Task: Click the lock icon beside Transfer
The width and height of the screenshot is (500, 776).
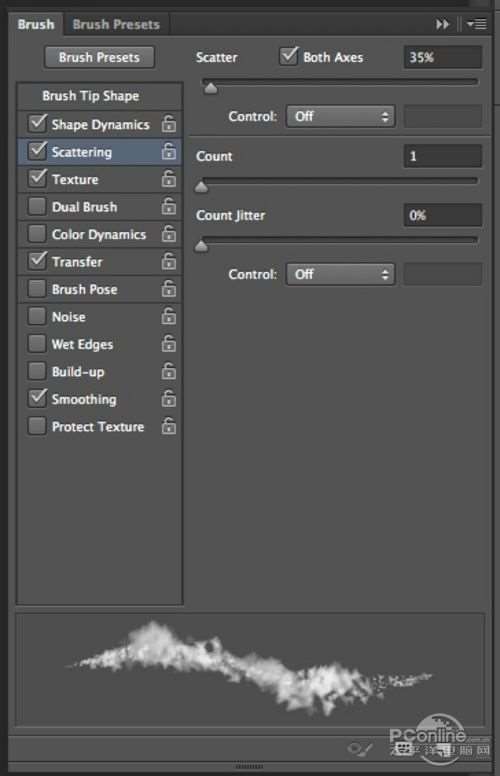Action: pyautogui.click(x=169, y=261)
